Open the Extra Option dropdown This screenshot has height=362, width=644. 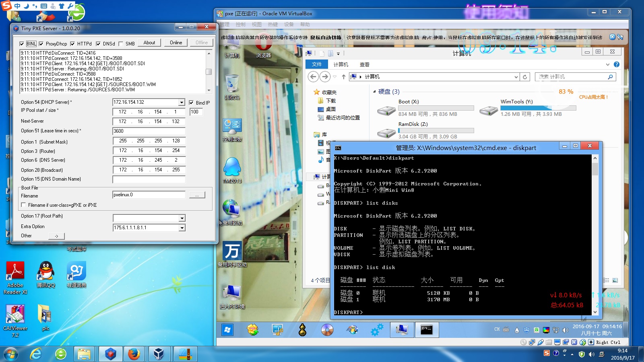tap(182, 228)
